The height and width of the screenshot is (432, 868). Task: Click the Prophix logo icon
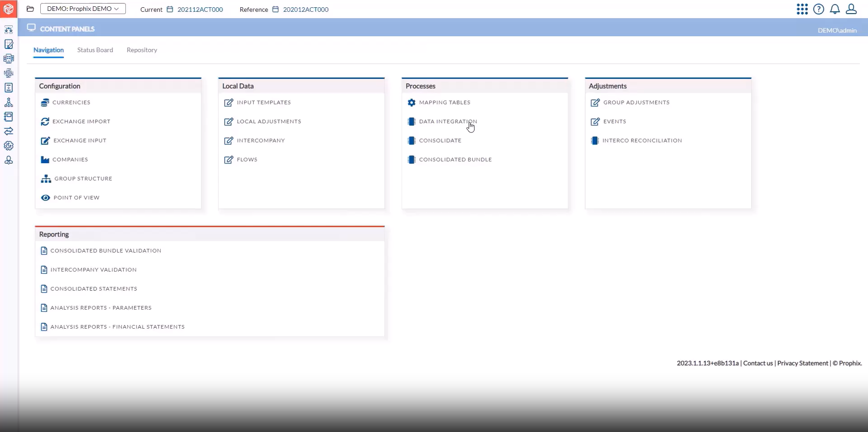(x=9, y=9)
